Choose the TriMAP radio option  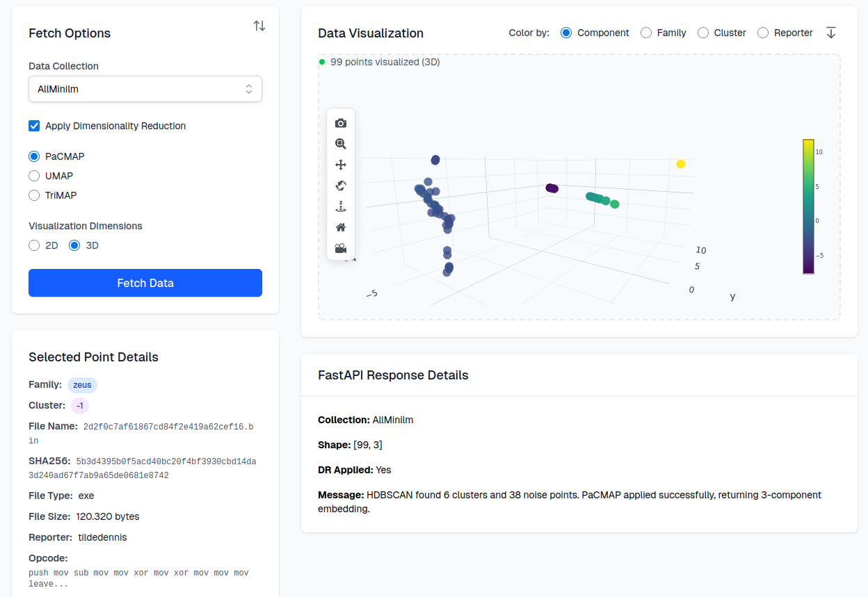[x=34, y=195]
